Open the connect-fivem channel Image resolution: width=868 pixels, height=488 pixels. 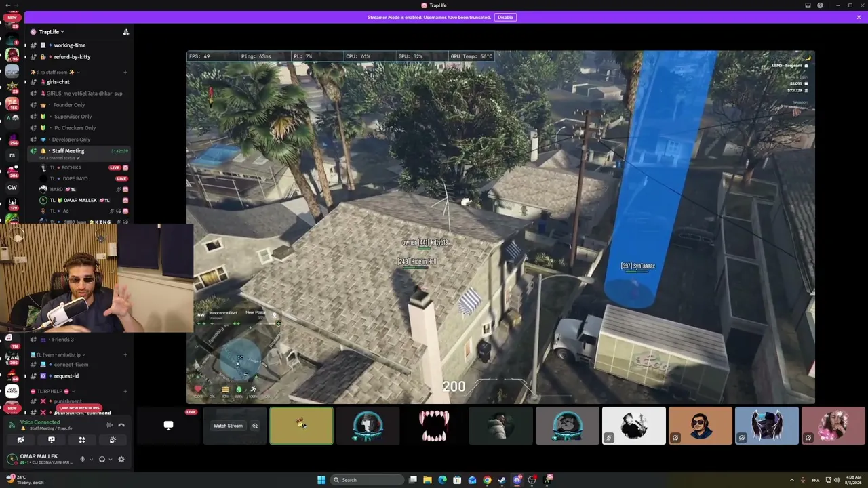coord(71,365)
